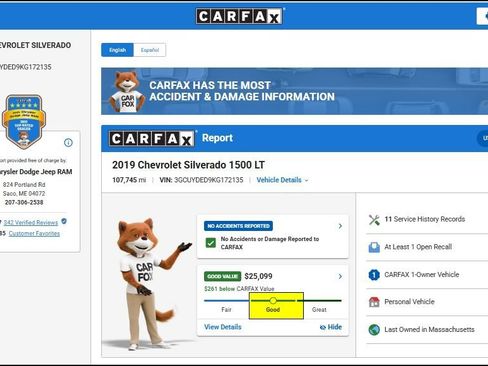Click the CARFAX logo in top header
Viewport: 488px width, 366px height.
(x=240, y=16)
